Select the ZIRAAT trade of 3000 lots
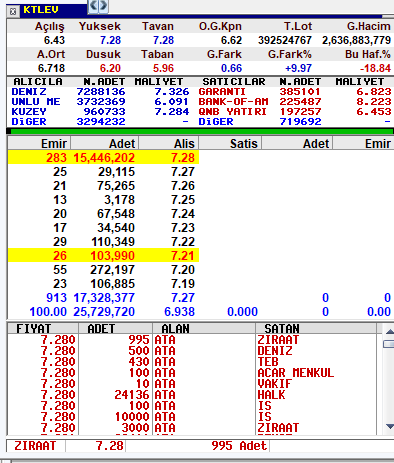 [x=192, y=428]
